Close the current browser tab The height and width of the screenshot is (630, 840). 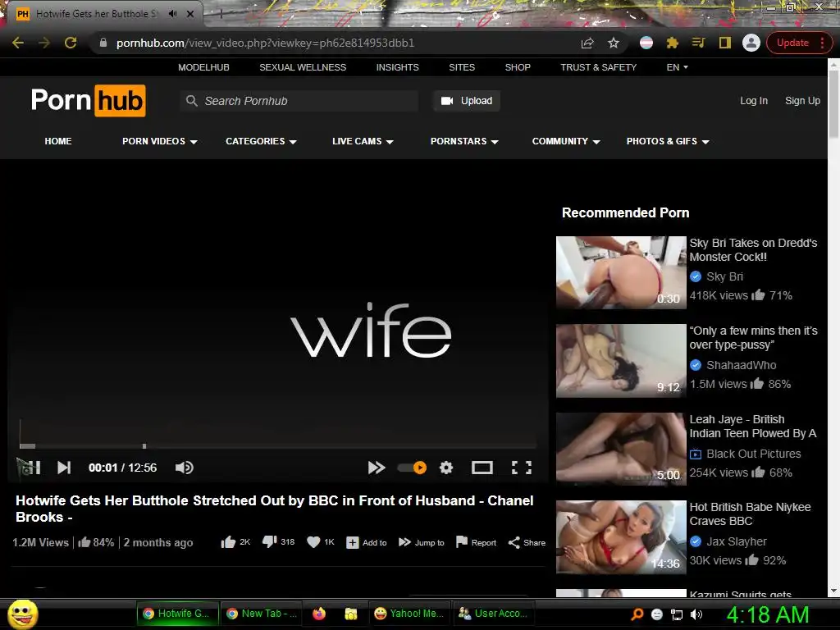tap(190, 14)
